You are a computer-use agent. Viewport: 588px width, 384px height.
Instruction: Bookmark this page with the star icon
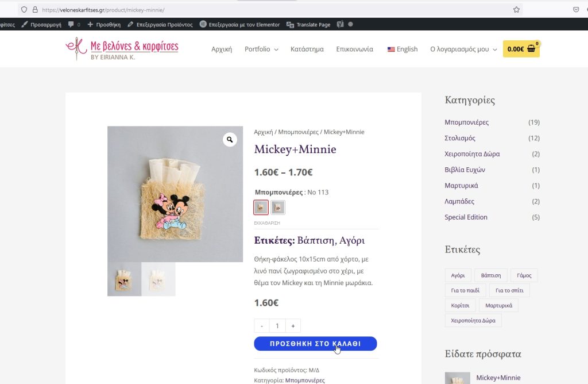(516, 10)
